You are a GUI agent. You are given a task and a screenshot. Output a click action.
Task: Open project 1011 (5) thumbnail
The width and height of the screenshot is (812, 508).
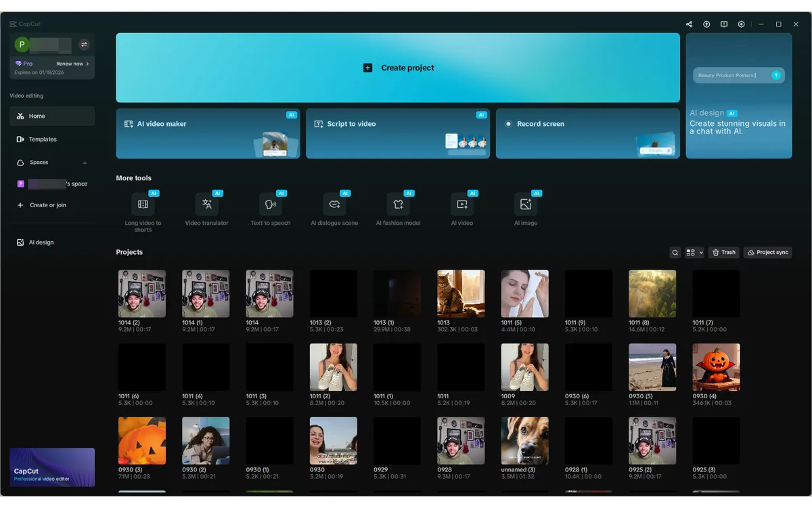525,294
